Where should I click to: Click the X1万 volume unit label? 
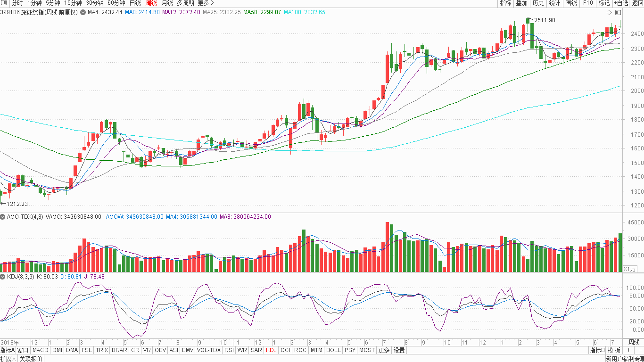(x=630, y=269)
